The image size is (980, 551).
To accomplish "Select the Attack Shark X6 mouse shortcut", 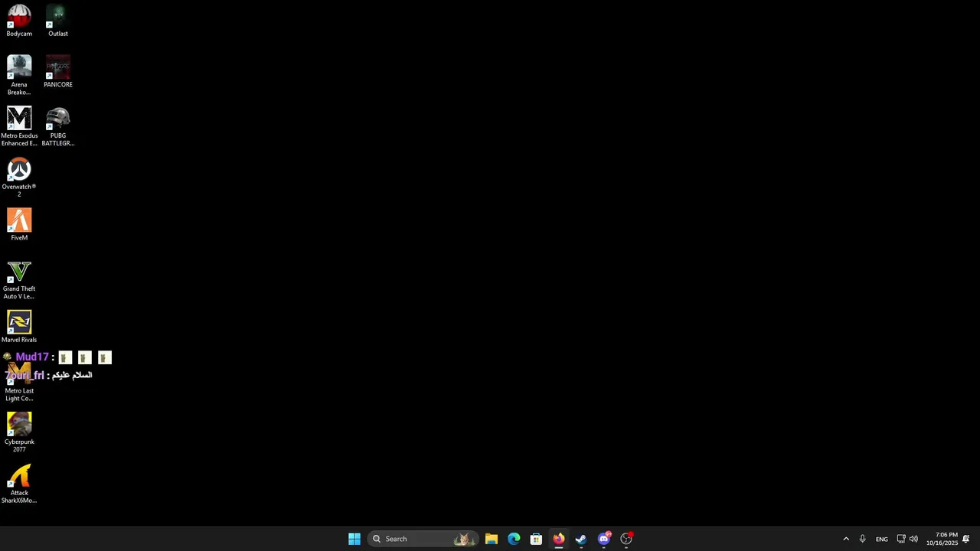I will (x=19, y=484).
